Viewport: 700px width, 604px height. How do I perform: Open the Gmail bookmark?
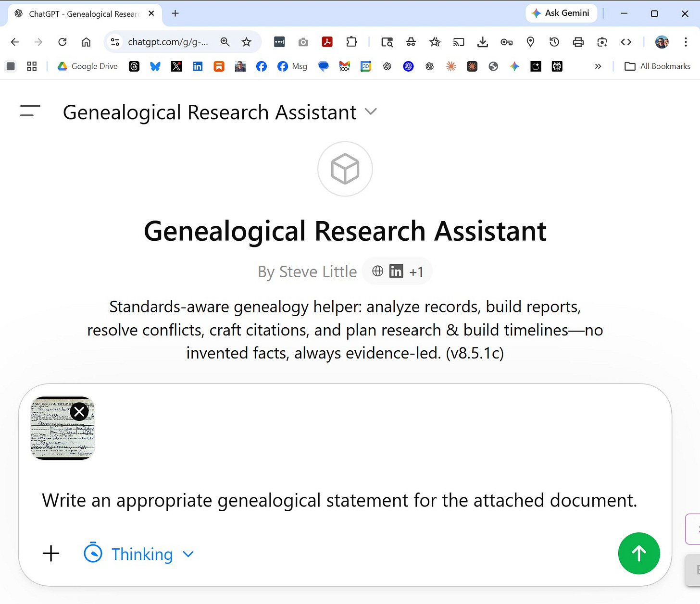345,66
